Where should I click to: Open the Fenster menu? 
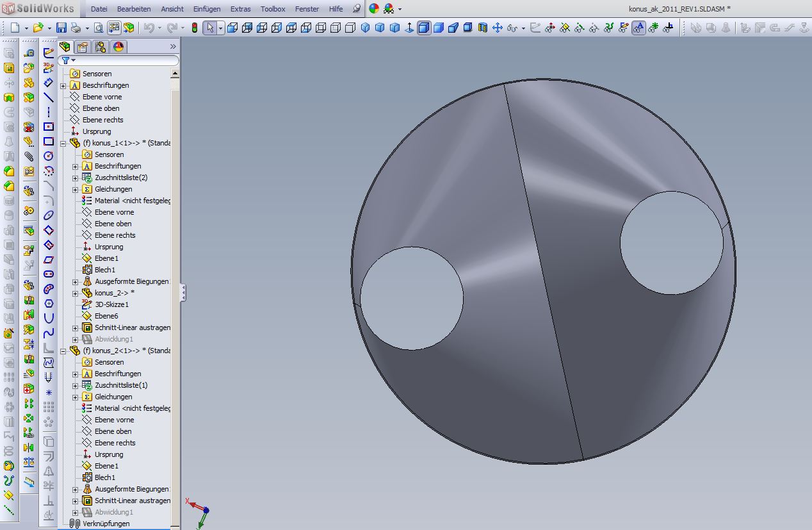(307, 9)
